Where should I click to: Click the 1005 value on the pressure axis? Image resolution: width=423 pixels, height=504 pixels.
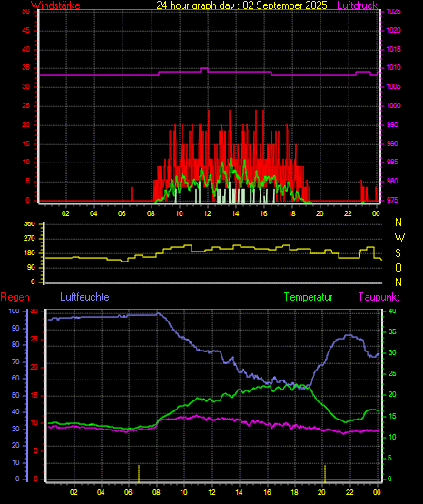coord(393,87)
